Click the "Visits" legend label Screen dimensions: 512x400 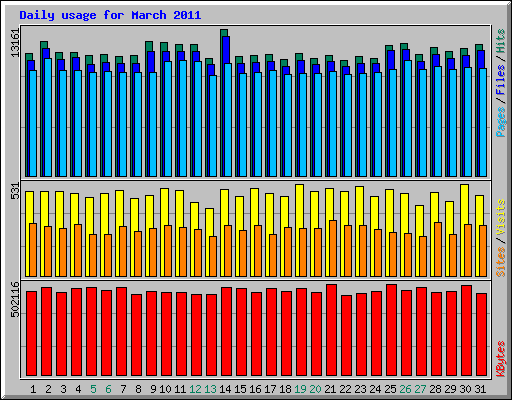501,217
